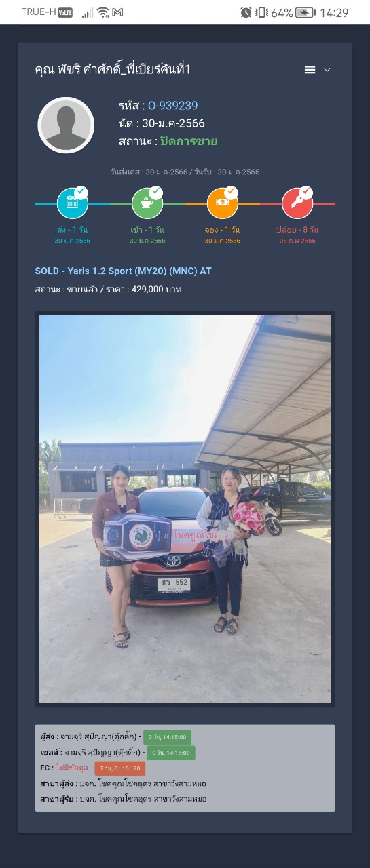
Task: Click check mark on key stage
Action: click(306, 192)
